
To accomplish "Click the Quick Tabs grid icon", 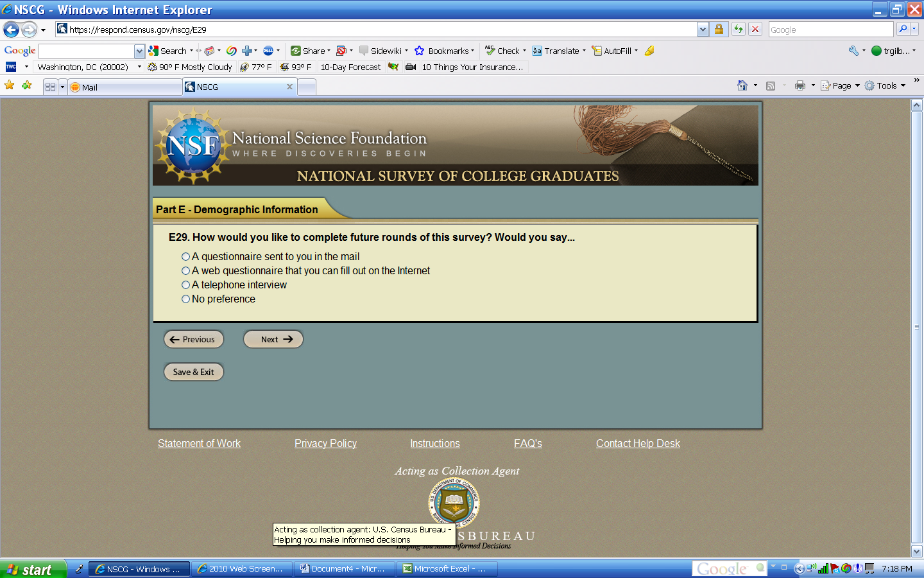I will (50, 87).
